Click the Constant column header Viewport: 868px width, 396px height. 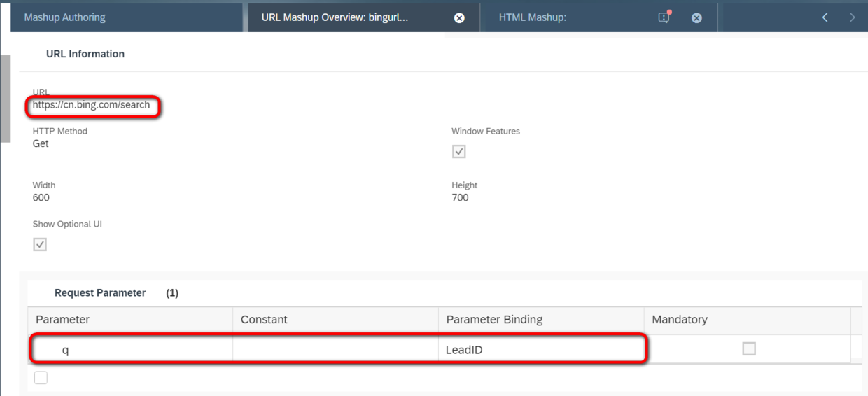264,320
